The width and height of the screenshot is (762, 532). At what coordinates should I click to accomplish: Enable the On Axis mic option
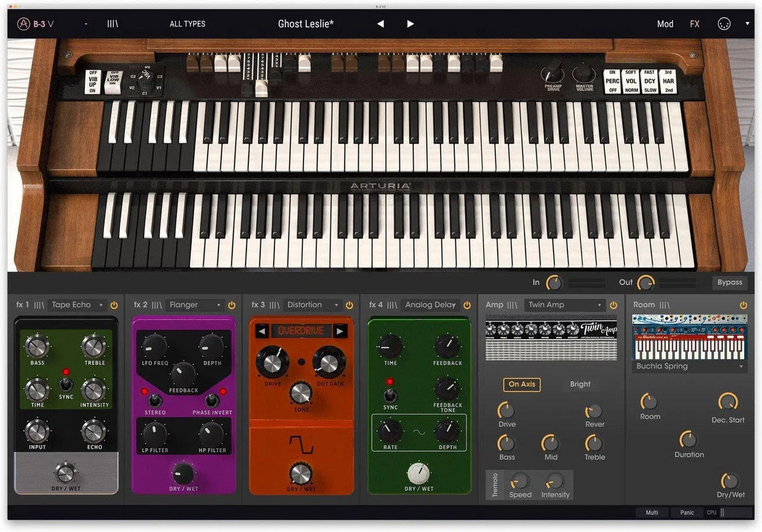[521, 384]
